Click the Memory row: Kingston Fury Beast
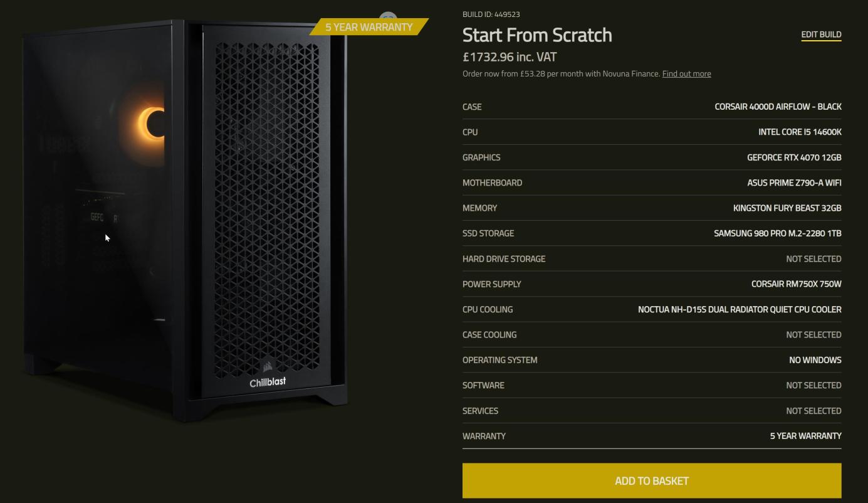Screen dimensions: 868x503 pyautogui.click(x=652, y=208)
